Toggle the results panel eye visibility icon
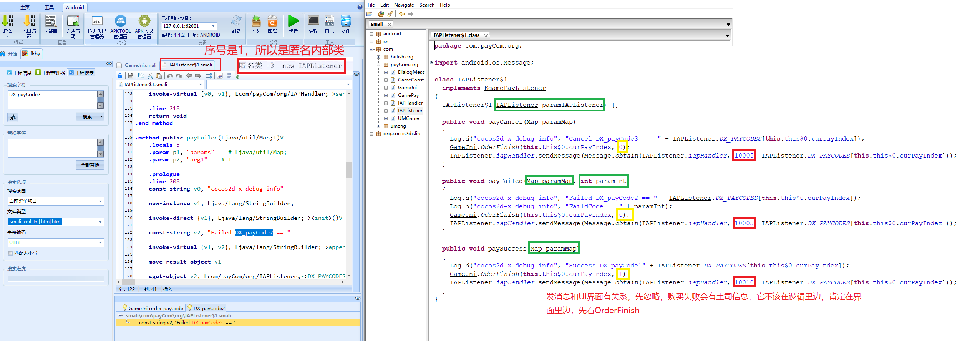The image size is (980, 357). pyautogui.click(x=357, y=298)
